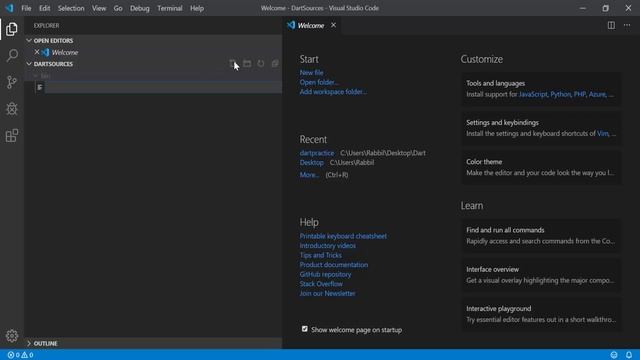Click the New file link under Start
Viewport: 640px width, 360px height.
tap(311, 73)
